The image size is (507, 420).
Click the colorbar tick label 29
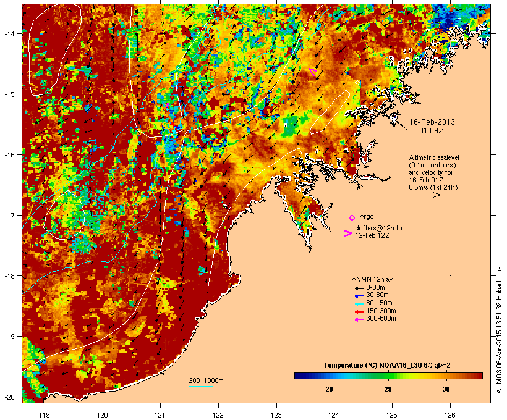388,389
